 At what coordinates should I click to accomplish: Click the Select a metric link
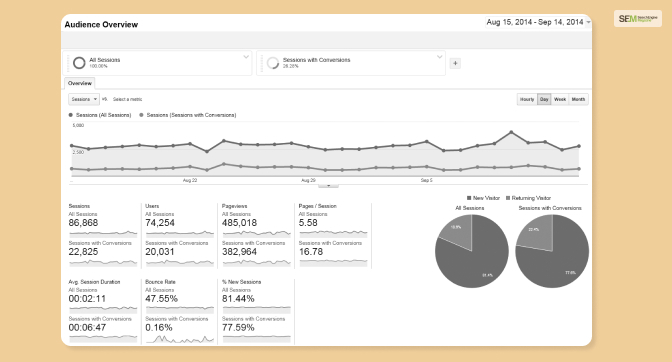tap(127, 99)
